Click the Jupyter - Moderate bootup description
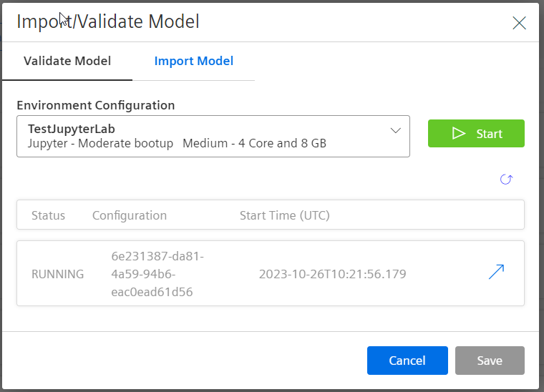The height and width of the screenshot is (392, 544). tap(100, 143)
